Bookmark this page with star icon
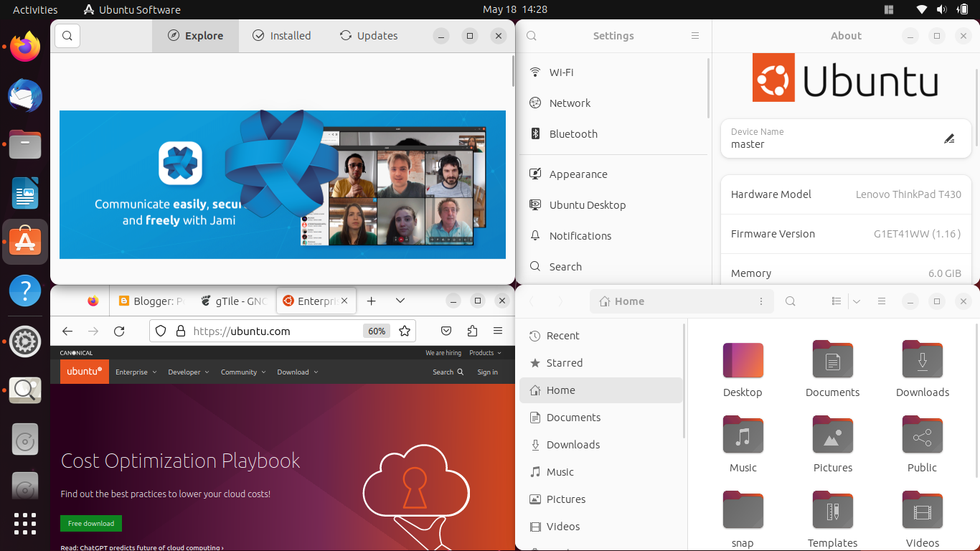 (x=405, y=331)
